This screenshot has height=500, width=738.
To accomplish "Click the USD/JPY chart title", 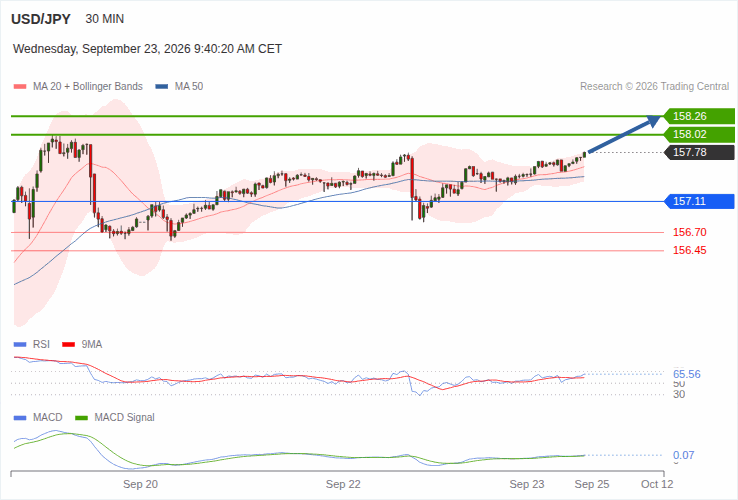I will tap(41, 19).
